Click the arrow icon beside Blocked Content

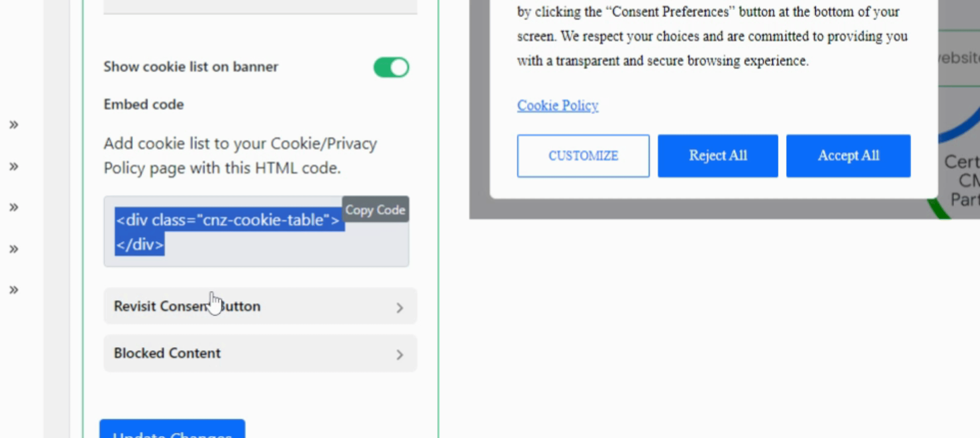click(x=399, y=355)
